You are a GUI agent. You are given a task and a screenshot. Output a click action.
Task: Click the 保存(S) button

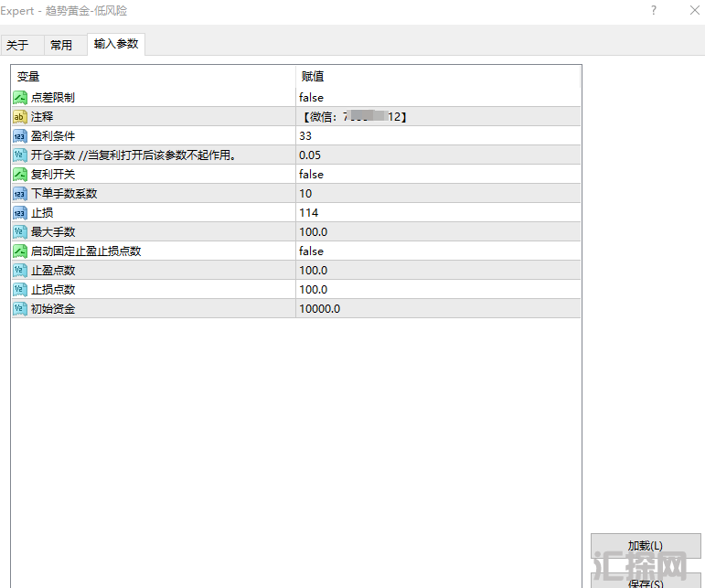coord(645,581)
